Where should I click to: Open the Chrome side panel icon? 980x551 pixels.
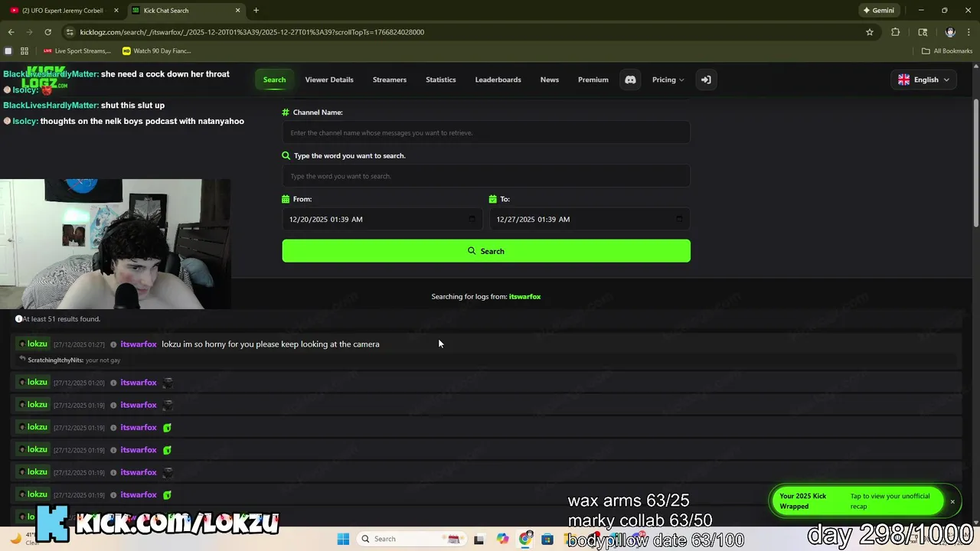pyautogui.click(x=923, y=32)
